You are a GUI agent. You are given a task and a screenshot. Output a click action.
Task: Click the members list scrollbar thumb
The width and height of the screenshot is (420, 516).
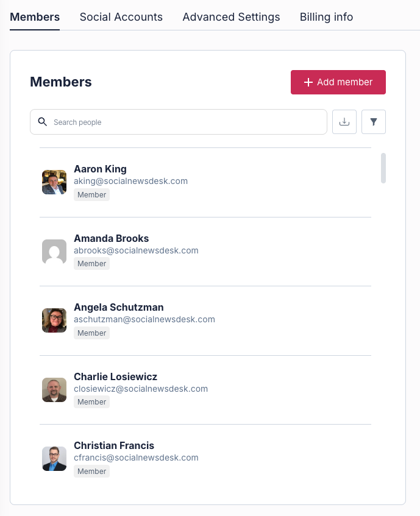[383, 168]
